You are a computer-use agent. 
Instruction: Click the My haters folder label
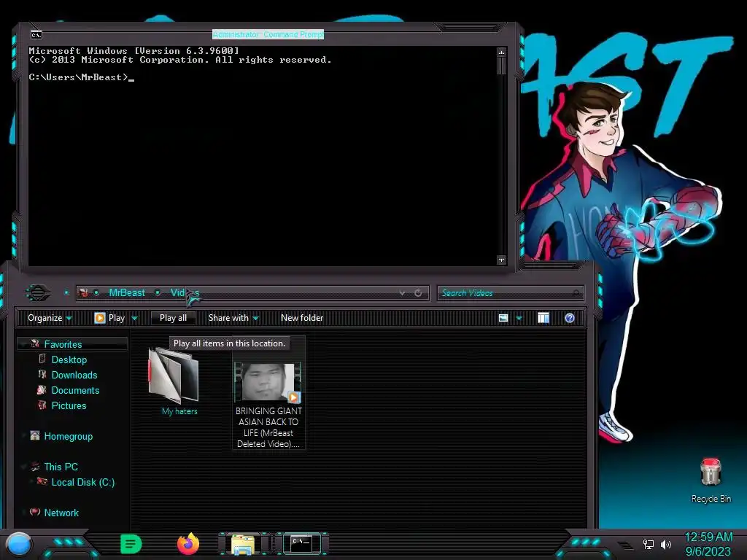coord(179,411)
